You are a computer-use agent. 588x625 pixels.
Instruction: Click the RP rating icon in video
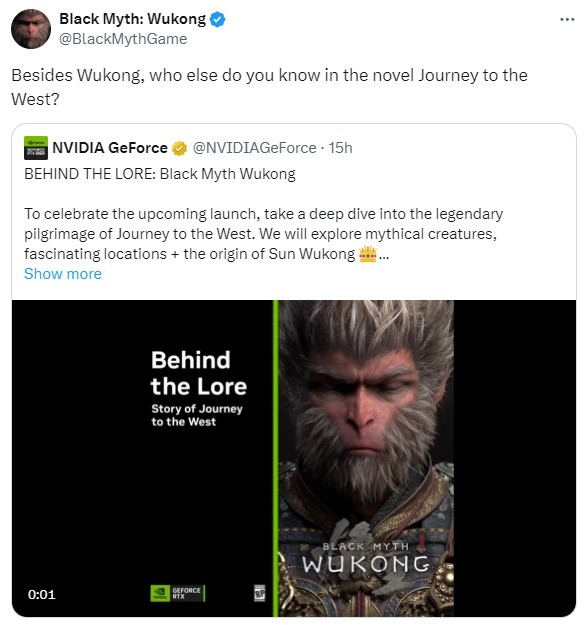260,593
